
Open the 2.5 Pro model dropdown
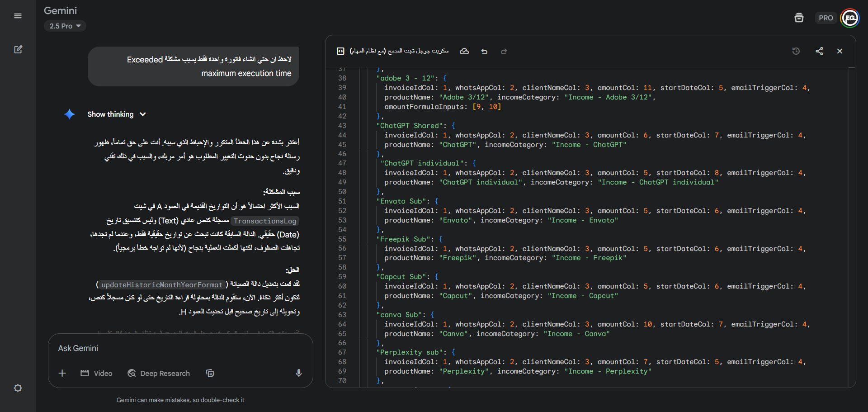(x=65, y=26)
